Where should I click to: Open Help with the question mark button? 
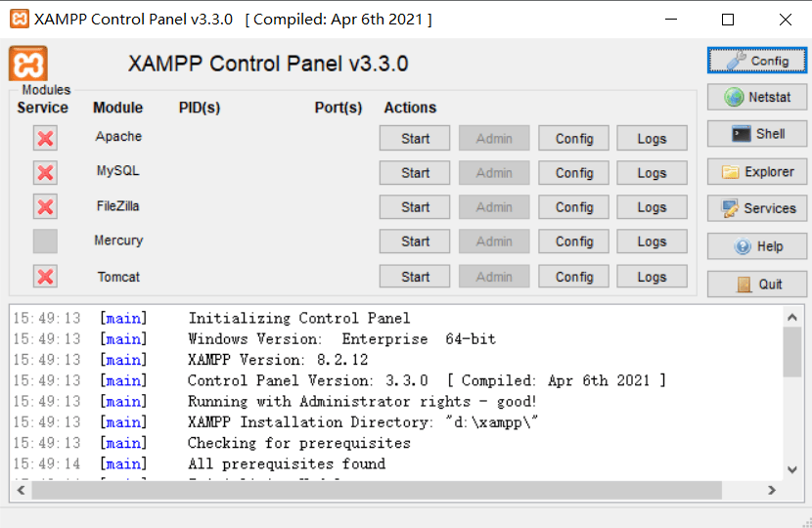757,246
